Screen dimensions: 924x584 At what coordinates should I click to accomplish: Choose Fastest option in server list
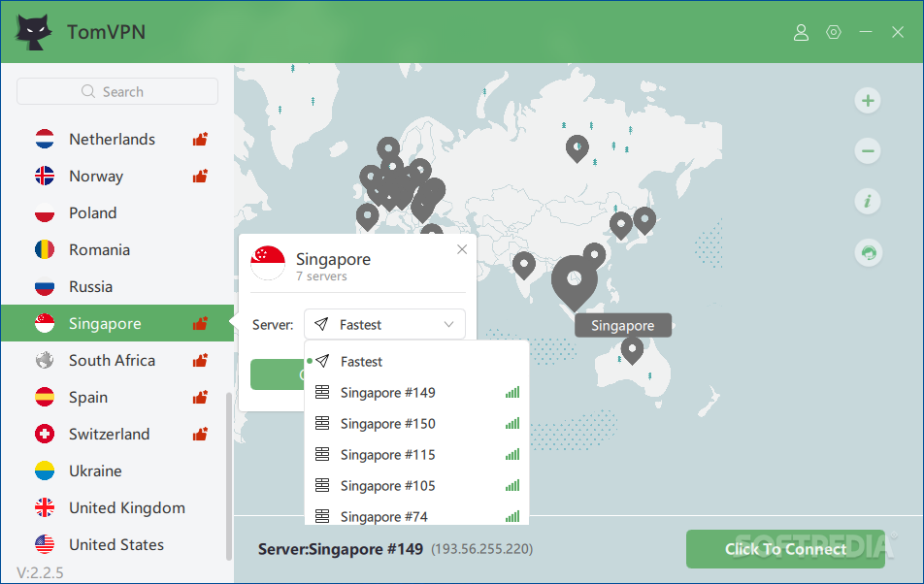(x=416, y=362)
